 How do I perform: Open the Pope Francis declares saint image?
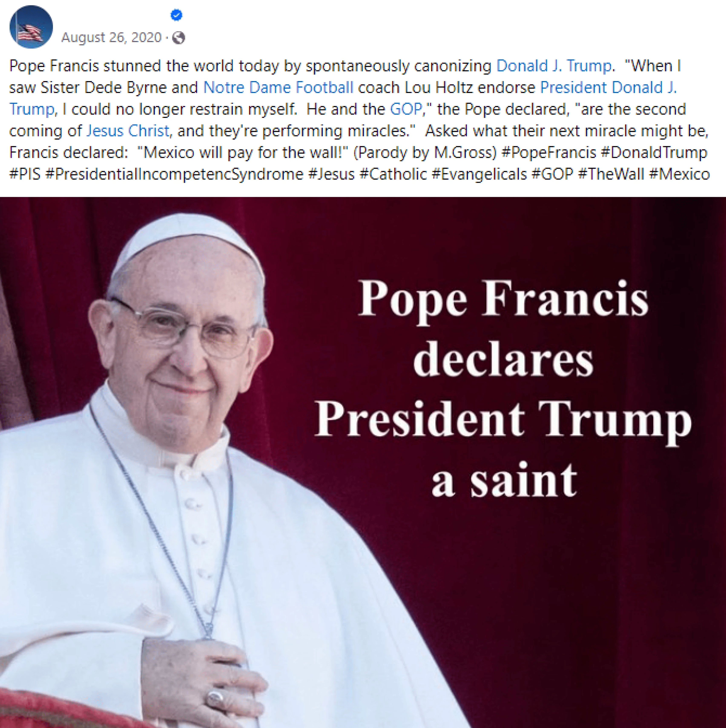coord(363,462)
